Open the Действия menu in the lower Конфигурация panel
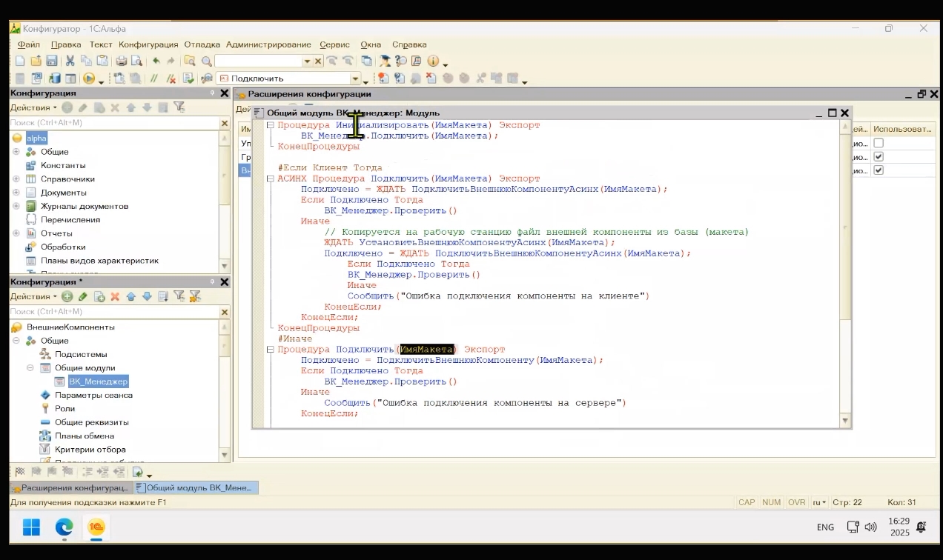Viewport: 943px width, 560px height. click(33, 296)
